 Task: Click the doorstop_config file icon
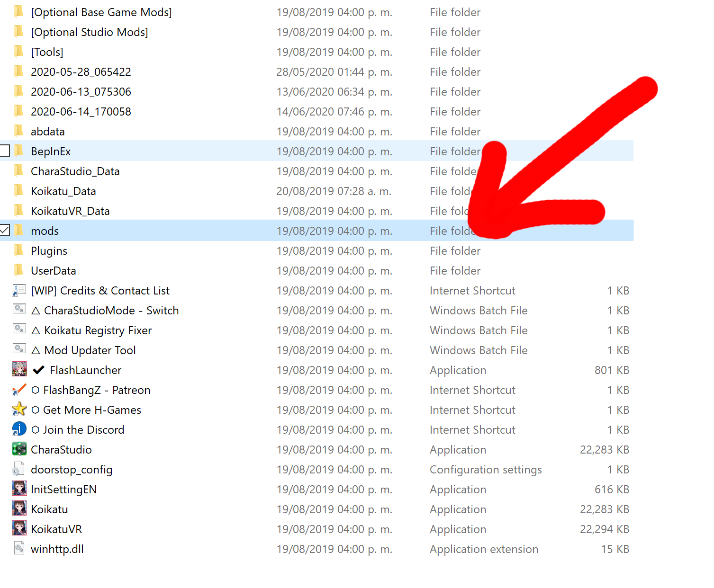pyautogui.click(x=18, y=469)
